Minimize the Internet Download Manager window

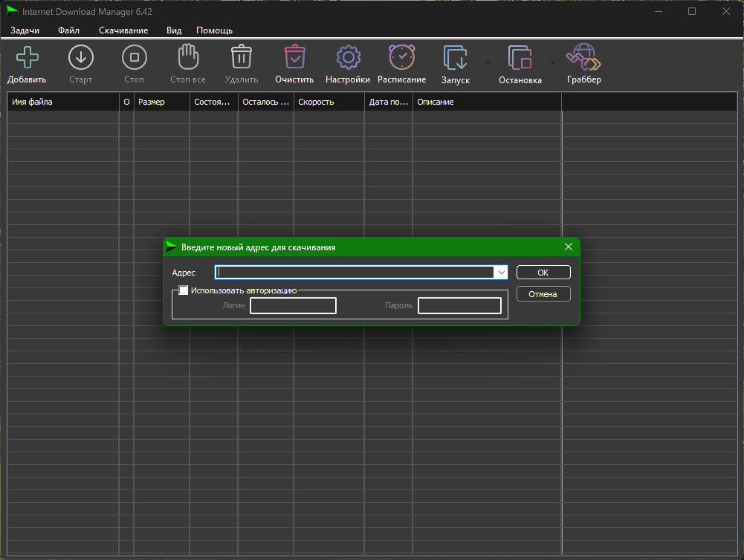658,11
